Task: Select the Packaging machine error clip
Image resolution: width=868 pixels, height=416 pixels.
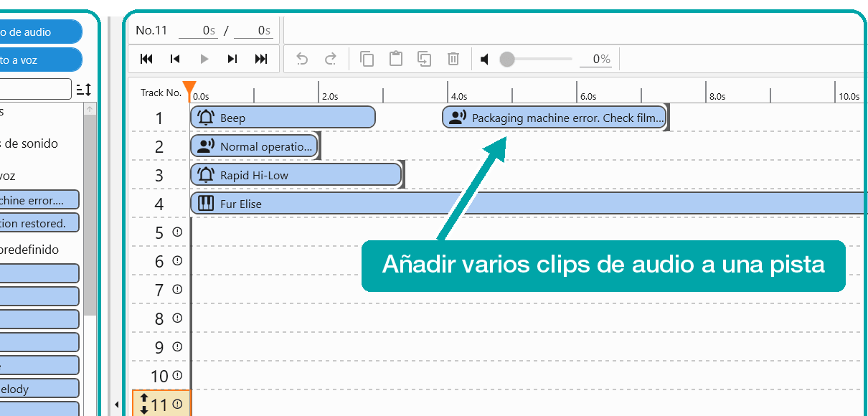Action: click(x=555, y=118)
